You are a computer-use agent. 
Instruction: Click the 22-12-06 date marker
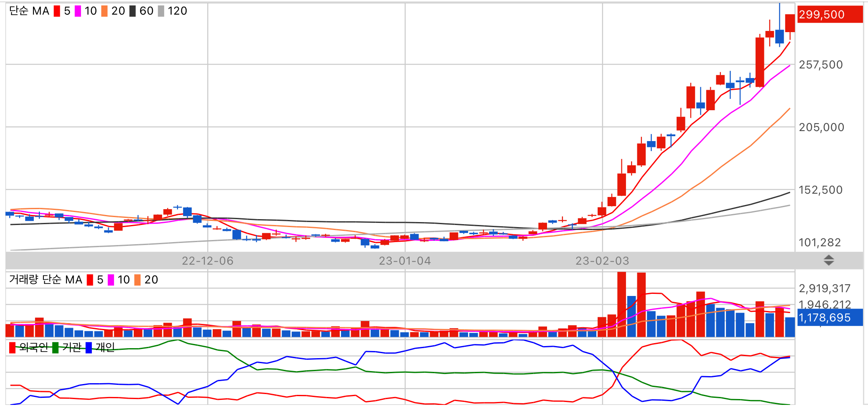point(208,261)
